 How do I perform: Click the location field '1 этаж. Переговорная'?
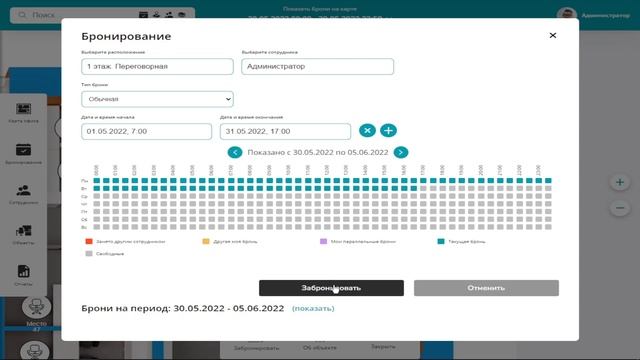tap(157, 67)
